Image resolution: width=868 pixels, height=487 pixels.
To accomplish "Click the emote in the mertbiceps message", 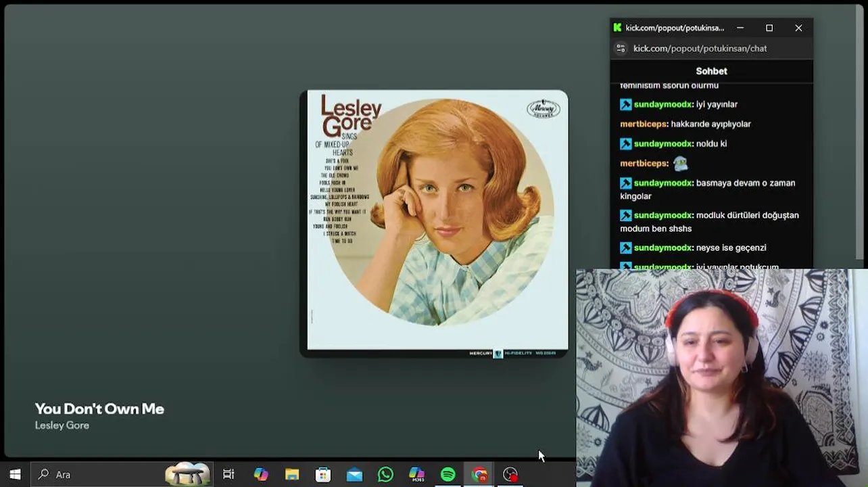I will click(x=680, y=163).
